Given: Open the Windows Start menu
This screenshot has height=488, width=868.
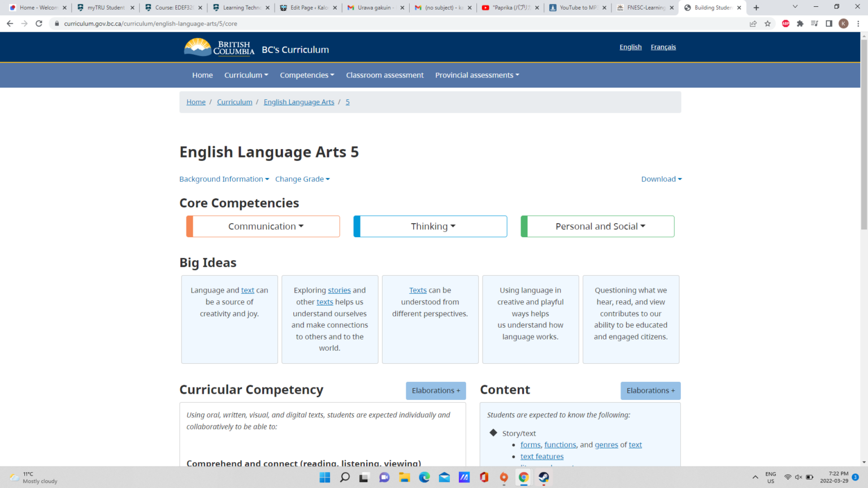Looking at the screenshot, I should pos(324,477).
